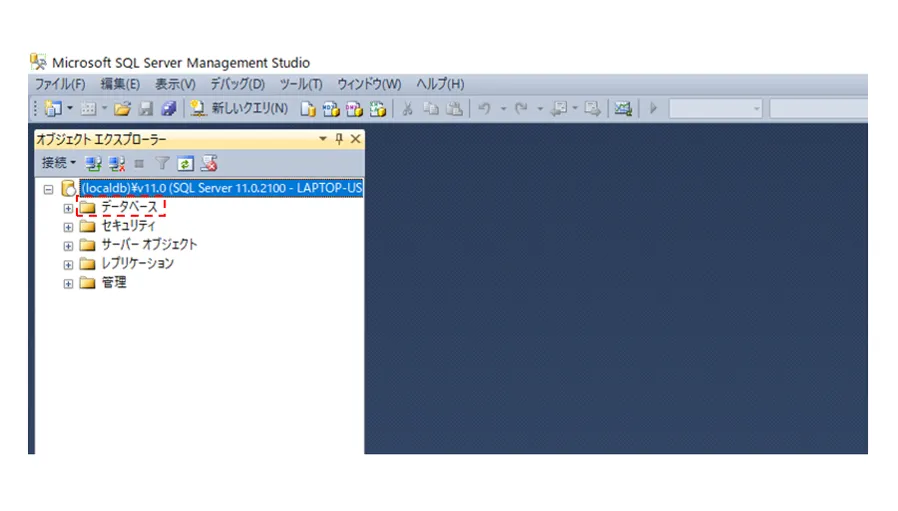898x511 pixels.
Task: Click the Save All icon
Action: point(168,109)
